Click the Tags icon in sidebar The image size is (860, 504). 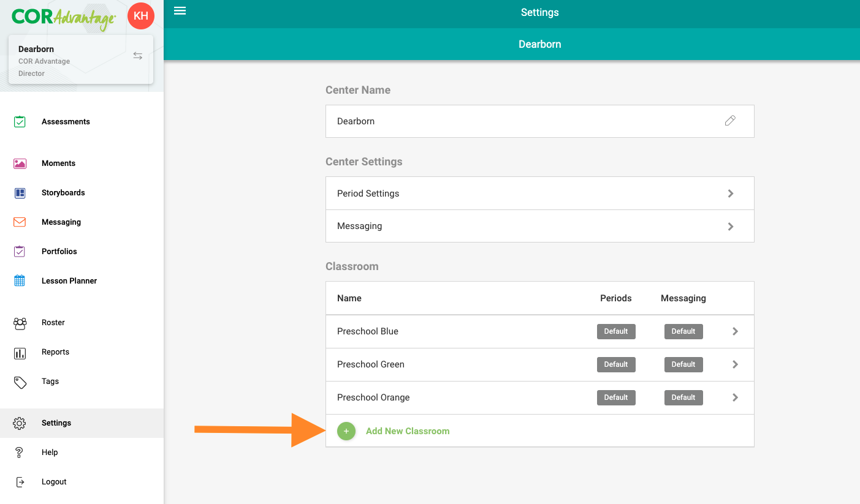click(20, 382)
